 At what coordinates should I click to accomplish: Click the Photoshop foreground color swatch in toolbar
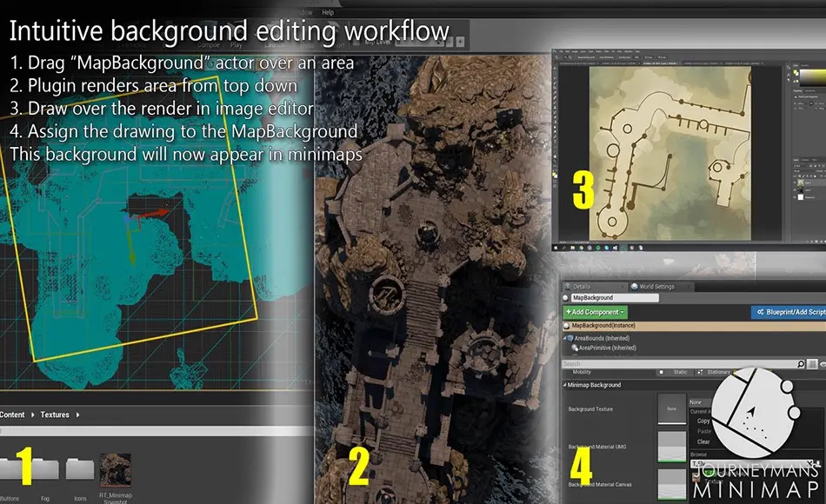(555, 173)
